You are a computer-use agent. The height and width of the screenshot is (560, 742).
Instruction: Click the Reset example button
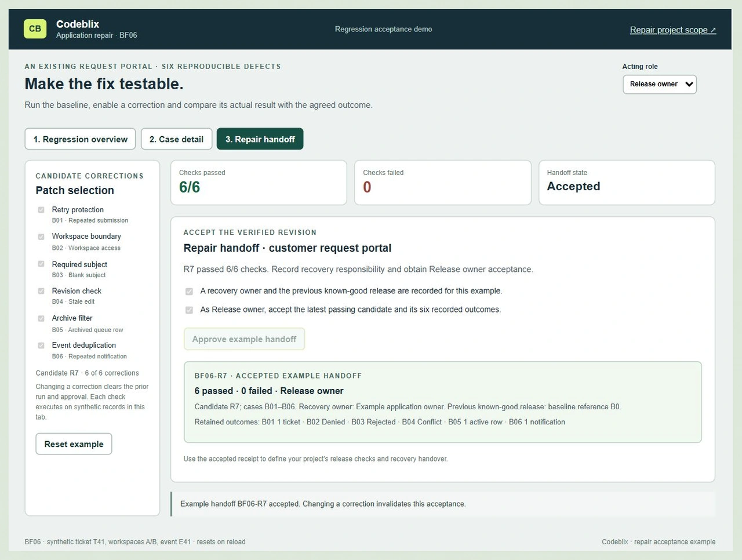coord(74,444)
